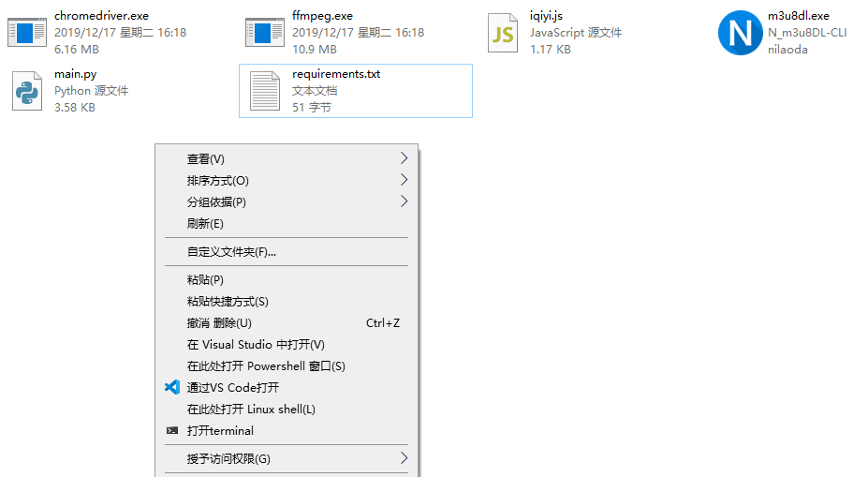The image size is (868, 477).
Task: Expand the 分组依据(P) submenu arrow
Action: [405, 201]
